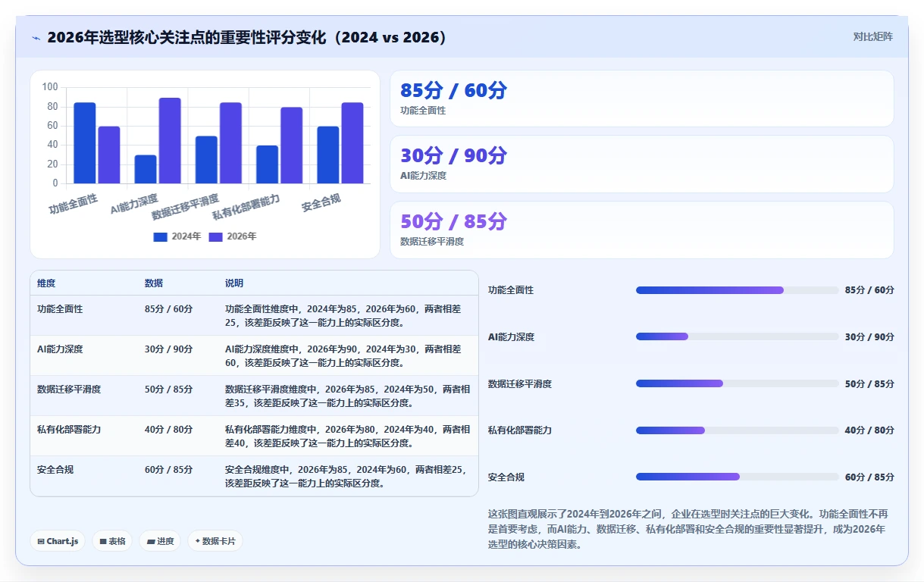924x582 pixels.
Task: Click the 对比矩阵 label in the header
Action: click(872, 36)
